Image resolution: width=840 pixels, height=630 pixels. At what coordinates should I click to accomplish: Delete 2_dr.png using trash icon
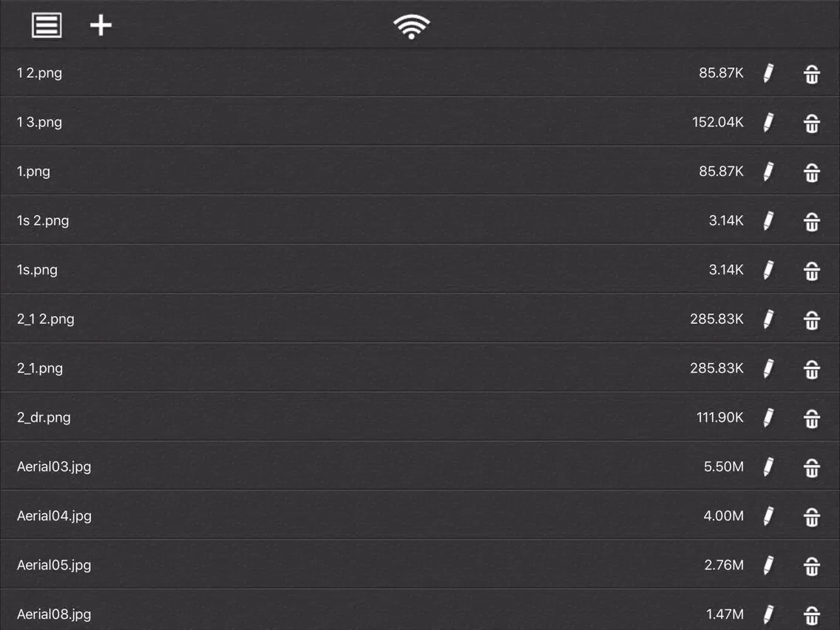(812, 419)
